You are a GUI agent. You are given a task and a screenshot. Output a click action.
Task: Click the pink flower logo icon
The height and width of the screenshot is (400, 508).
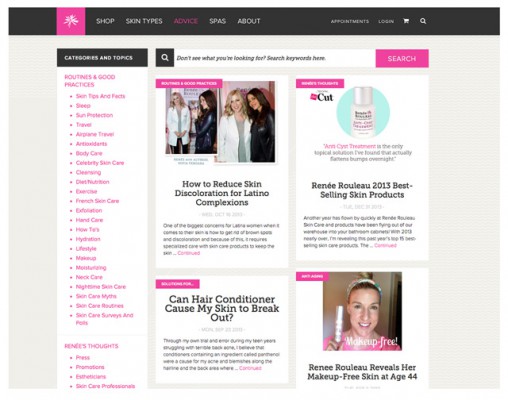pyautogui.click(x=71, y=21)
